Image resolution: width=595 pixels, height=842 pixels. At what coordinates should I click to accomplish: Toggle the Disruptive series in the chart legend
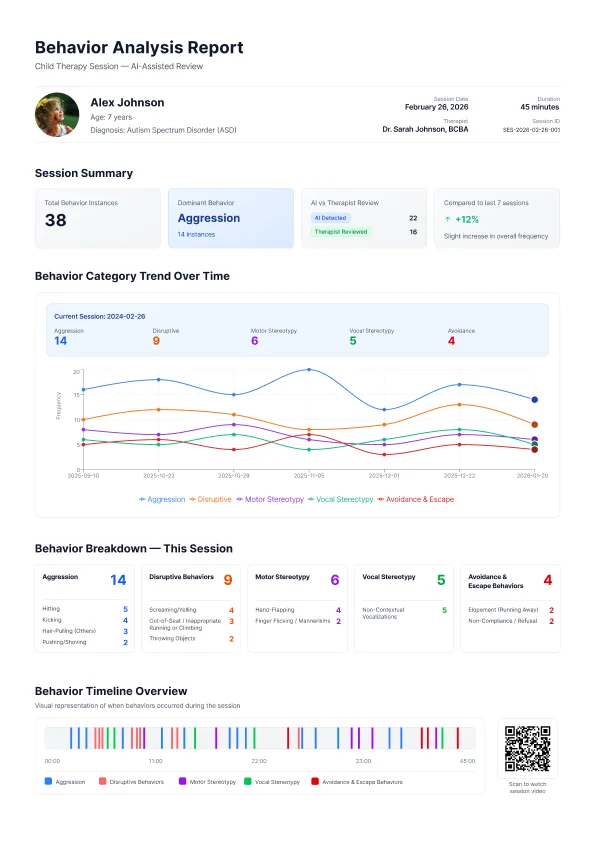click(x=211, y=499)
